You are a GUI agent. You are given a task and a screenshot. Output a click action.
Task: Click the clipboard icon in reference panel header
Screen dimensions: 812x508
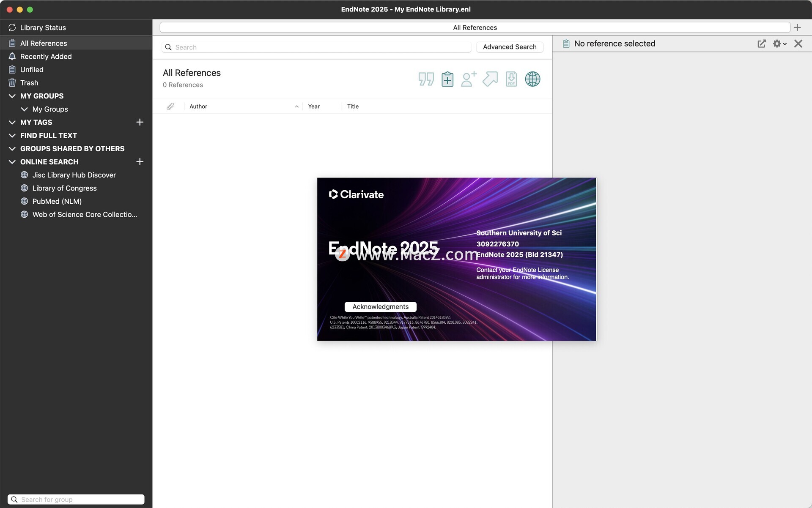coord(566,44)
